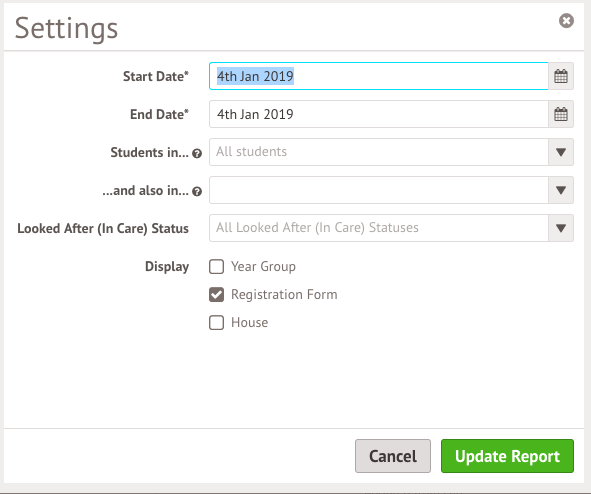Screen dimensions: 591x494
Task: Enable the Year Group display checkbox
Action: [216, 266]
